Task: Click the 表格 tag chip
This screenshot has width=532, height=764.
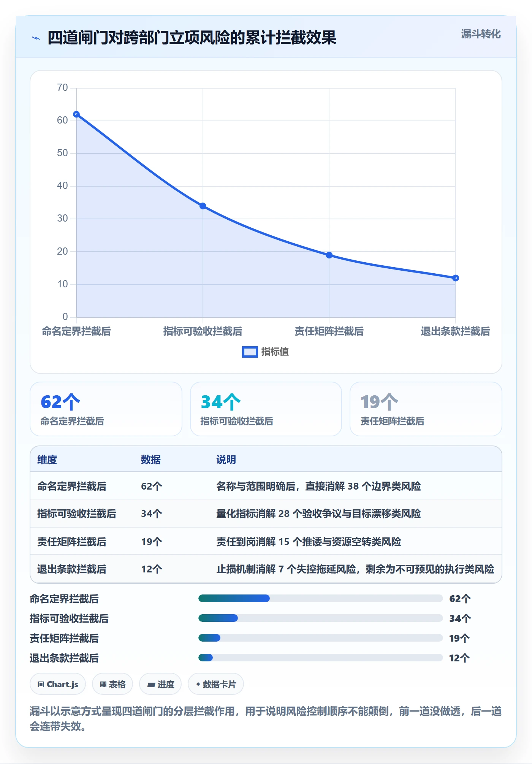Action: click(112, 684)
